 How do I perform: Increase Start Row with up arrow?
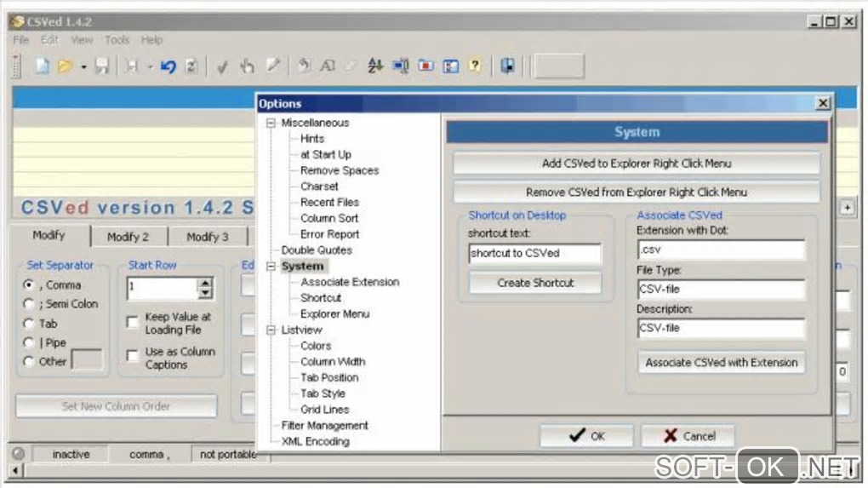tap(205, 283)
